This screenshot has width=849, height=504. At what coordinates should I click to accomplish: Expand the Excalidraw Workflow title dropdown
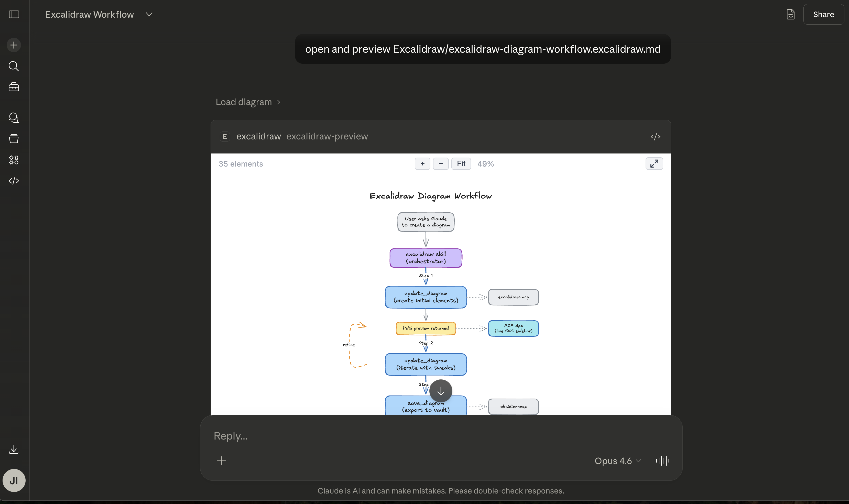click(149, 14)
